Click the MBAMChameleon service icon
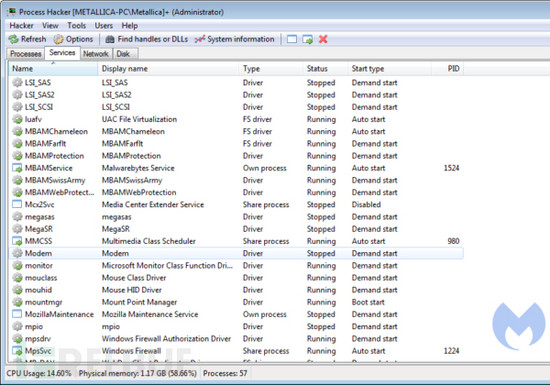The height and width of the screenshot is (385, 550). (x=17, y=131)
